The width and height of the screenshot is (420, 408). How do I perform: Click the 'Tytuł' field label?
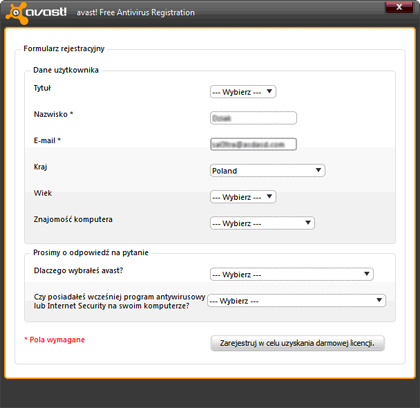click(42, 88)
